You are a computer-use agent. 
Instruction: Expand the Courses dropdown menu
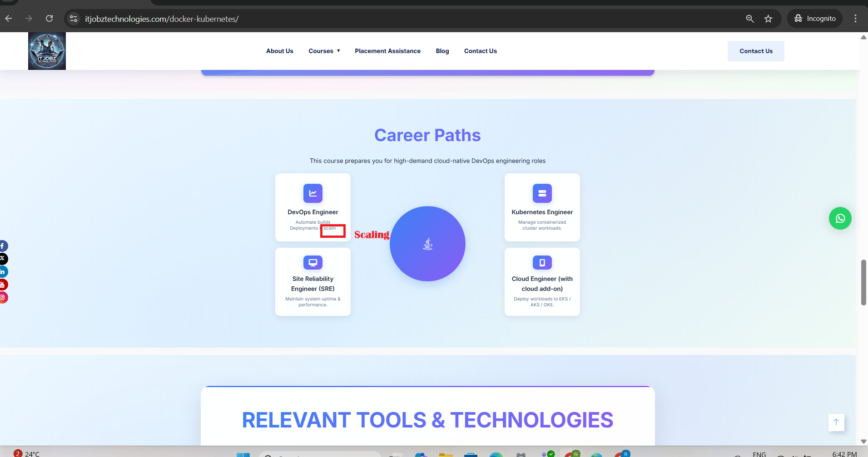324,51
